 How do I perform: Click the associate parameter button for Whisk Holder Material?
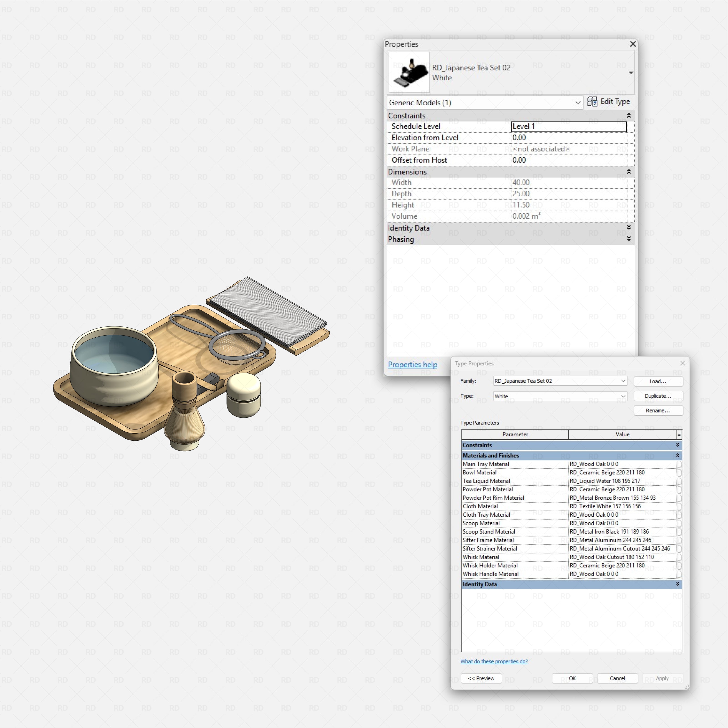click(679, 566)
